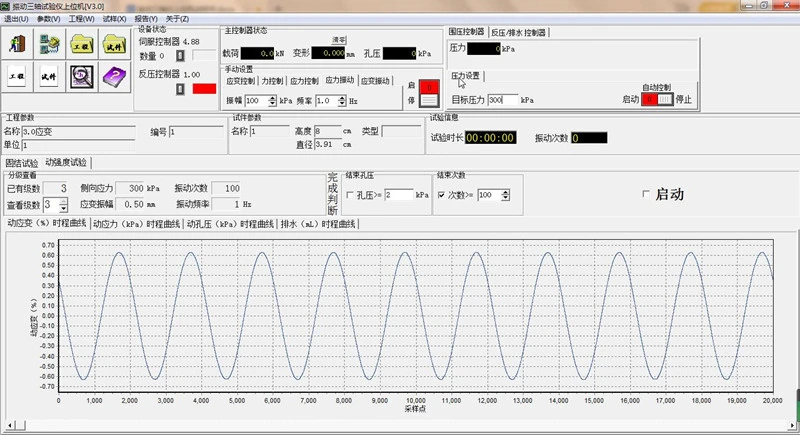Viewport: 800px width, 435px height.
Task: Show the 排水(mL)时程曲线 tab
Action: pos(318,224)
